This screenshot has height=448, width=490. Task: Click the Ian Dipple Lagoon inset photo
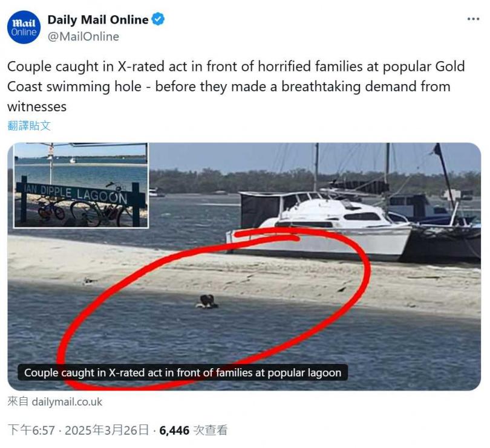(81, 185)
